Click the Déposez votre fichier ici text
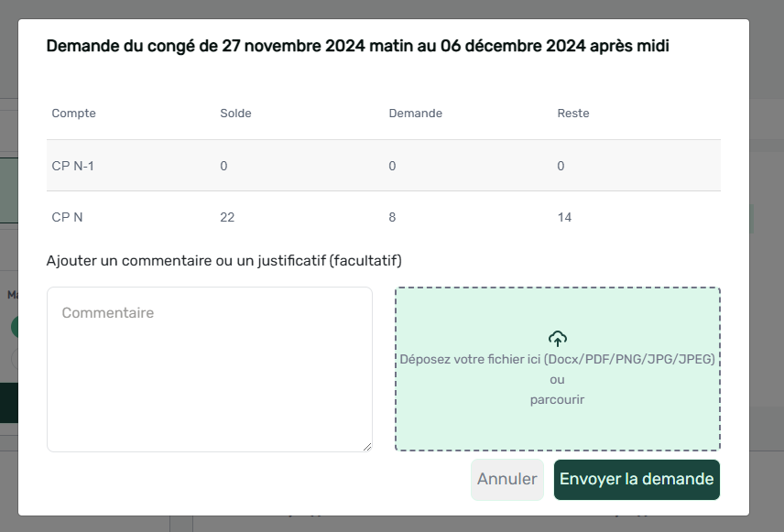 point(557,359)
